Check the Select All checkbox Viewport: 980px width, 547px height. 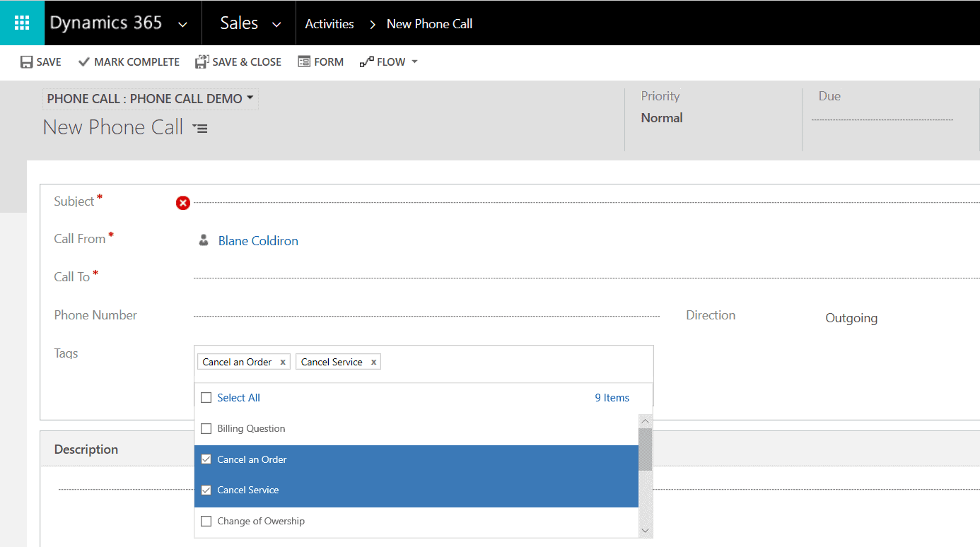coord(206,398)
